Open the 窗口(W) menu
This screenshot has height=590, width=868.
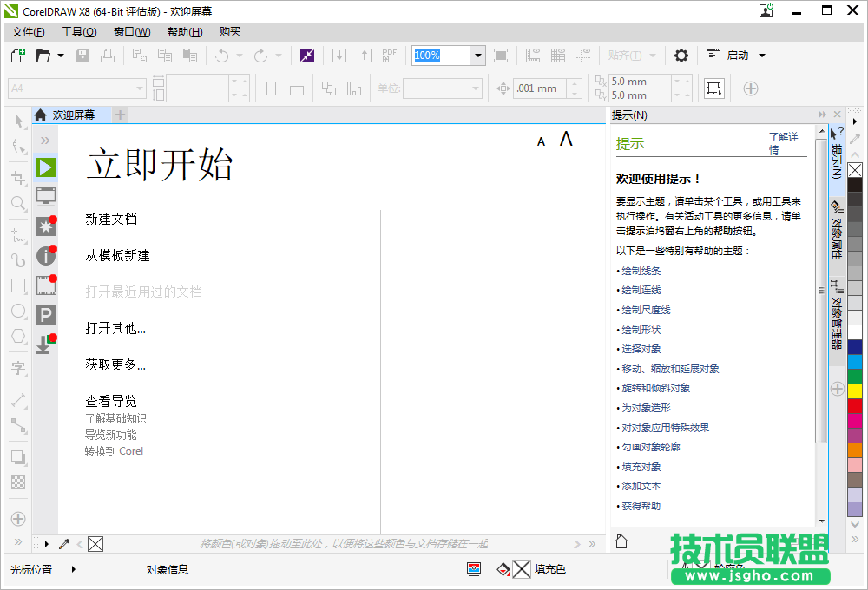tap(132, 32)
